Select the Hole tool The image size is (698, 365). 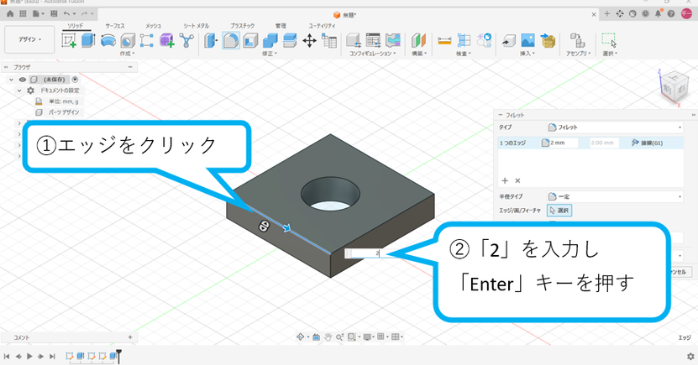click(x=127, y=41)
